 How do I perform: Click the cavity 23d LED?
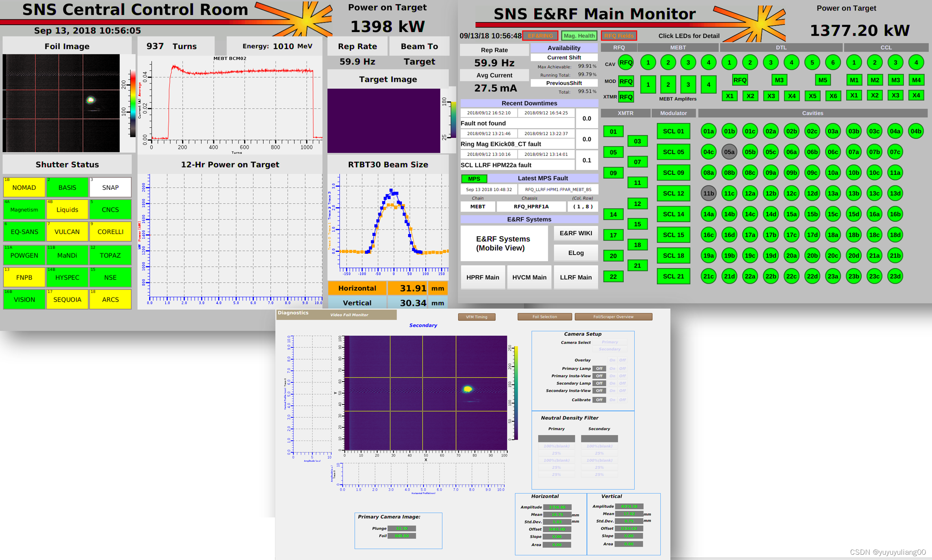coord(895,276)
